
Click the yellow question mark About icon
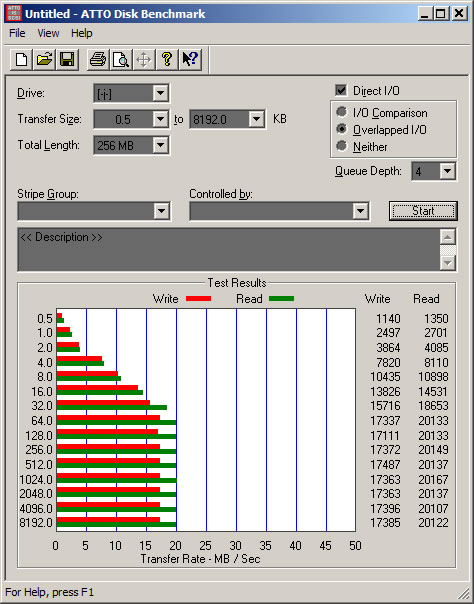coord(167,60)
